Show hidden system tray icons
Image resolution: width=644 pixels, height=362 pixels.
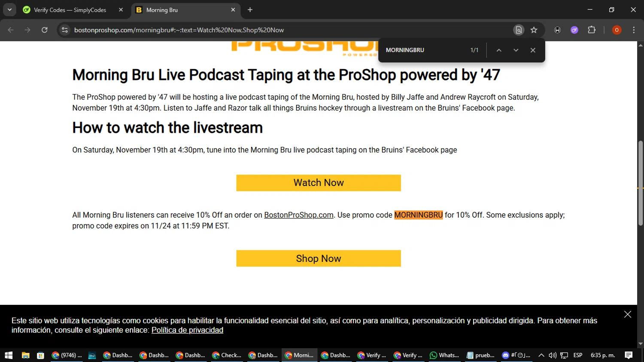pyautogui.click(x=541, y=355)
